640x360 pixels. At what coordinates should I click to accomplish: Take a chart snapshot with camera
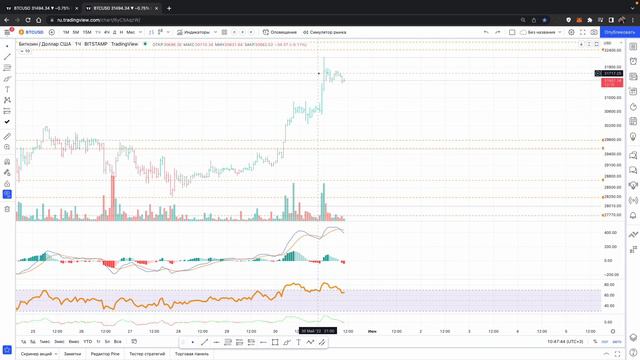(594, 32)
